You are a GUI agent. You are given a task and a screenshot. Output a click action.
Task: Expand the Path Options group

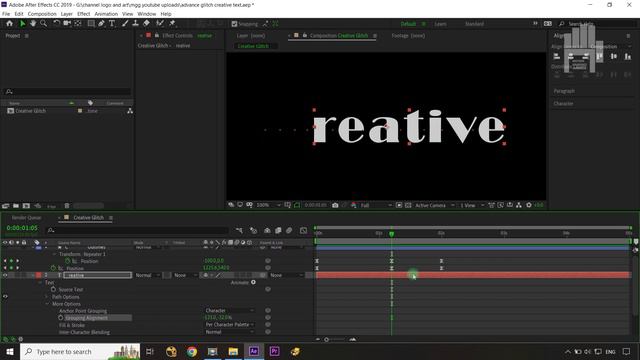(47, 297)
